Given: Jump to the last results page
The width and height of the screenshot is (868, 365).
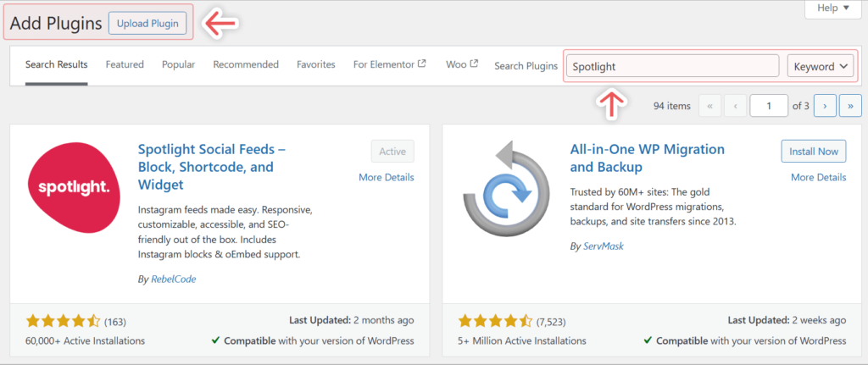Looking at the screenshot, I should pyautogui.click(x=850, y=106).
